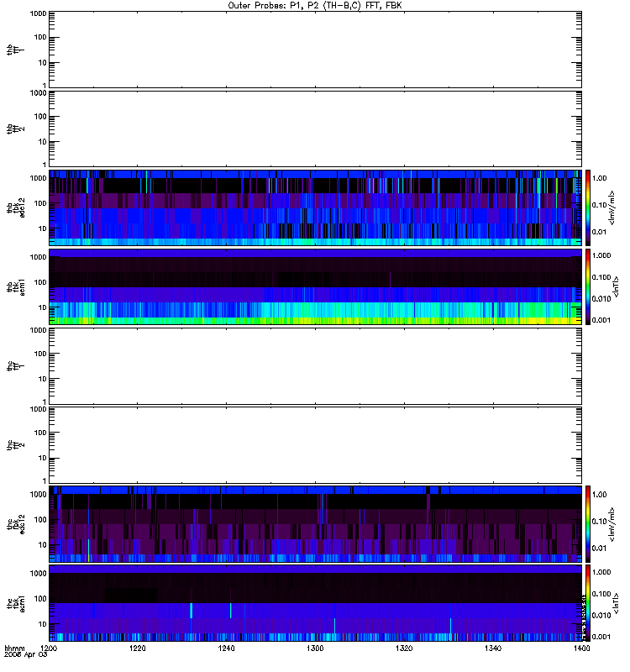Click the 1400 time axis tick label

click(x=581, y=648)
